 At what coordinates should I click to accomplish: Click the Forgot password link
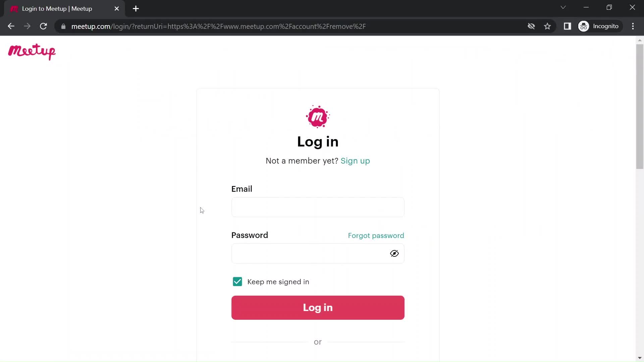tap(376, 236)
